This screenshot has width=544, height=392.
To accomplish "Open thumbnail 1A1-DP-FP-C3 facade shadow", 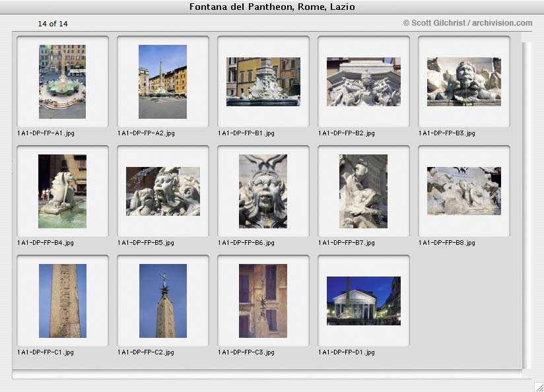I will (x=263, y=301).
